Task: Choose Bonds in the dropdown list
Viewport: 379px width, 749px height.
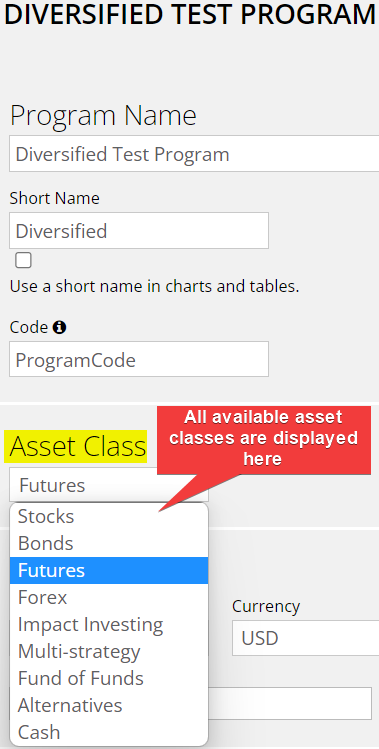Action: [109, 544]
